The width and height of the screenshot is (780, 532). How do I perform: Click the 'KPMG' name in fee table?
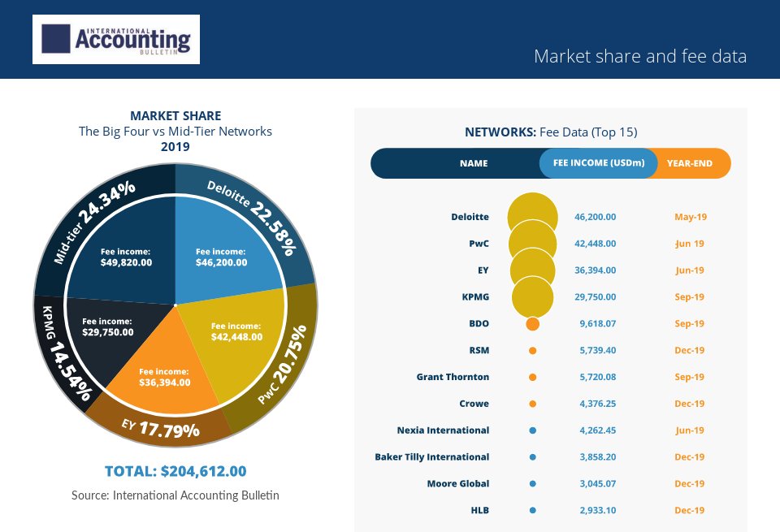[x=475, y=296]
